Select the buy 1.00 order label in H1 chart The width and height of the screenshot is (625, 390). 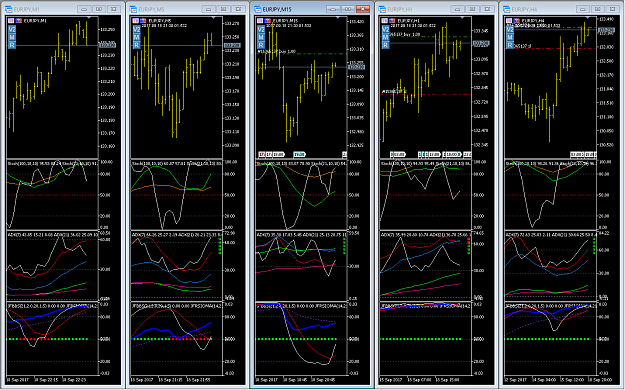(405, 35)
